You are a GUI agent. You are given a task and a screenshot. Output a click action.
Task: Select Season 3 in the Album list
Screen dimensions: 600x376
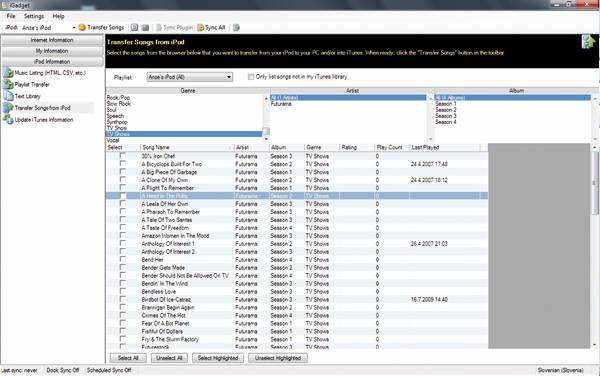(446, 116)
